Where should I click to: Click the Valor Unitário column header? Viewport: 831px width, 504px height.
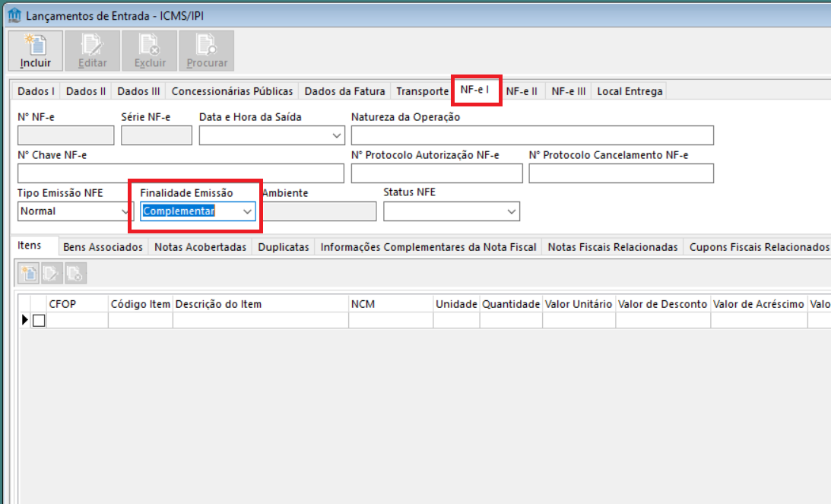(579, 304)
